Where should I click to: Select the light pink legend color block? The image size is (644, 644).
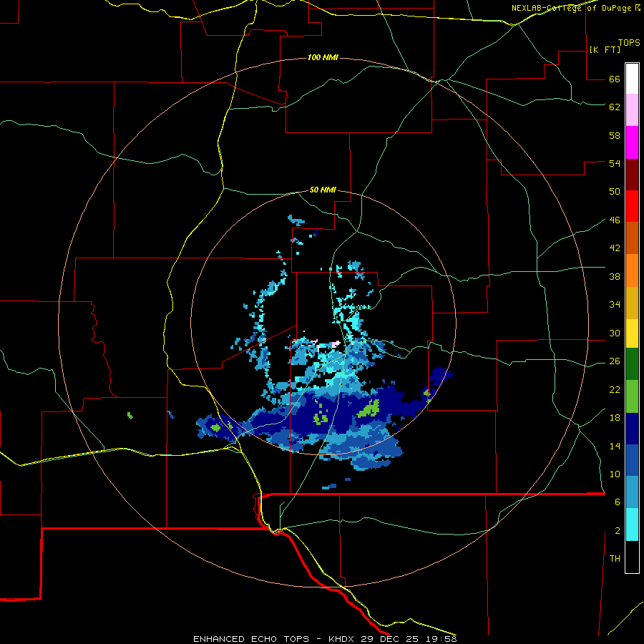[x=632, y=110]
